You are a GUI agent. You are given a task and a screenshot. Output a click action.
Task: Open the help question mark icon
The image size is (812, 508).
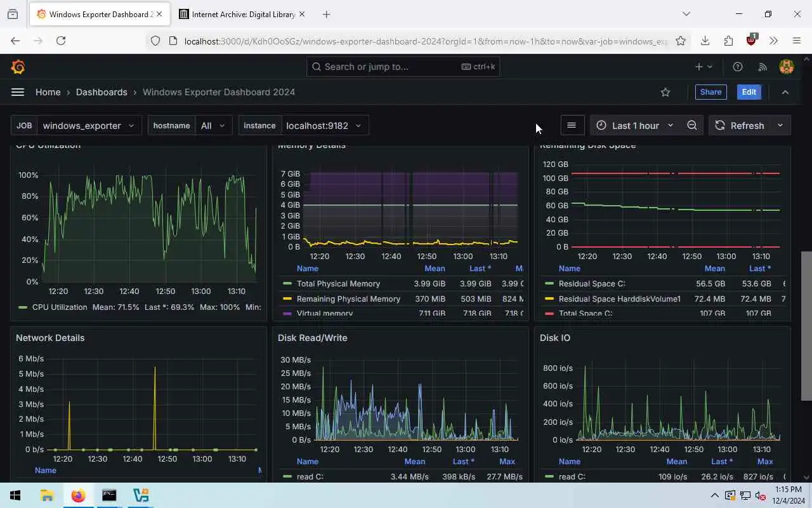coord(738,67)
